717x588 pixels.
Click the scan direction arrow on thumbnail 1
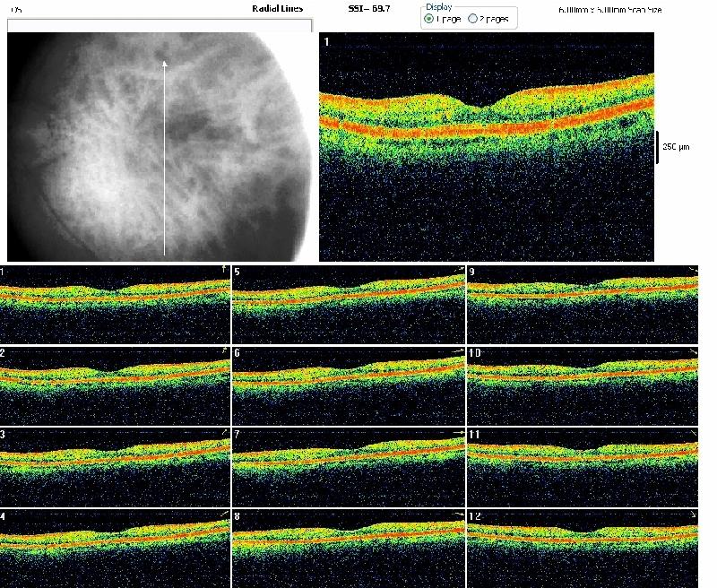[224, 269]
